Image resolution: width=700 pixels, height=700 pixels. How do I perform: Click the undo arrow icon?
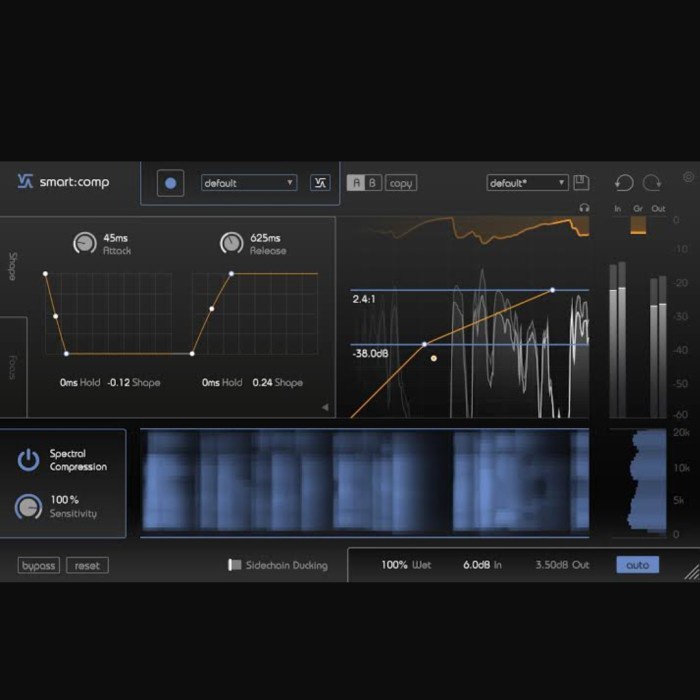[x=624, y=183]
